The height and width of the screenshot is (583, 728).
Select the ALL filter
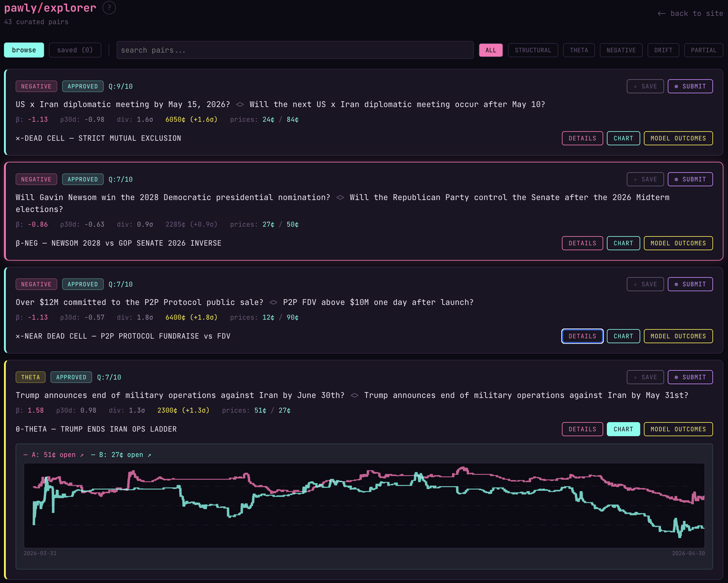pos(491,50)
